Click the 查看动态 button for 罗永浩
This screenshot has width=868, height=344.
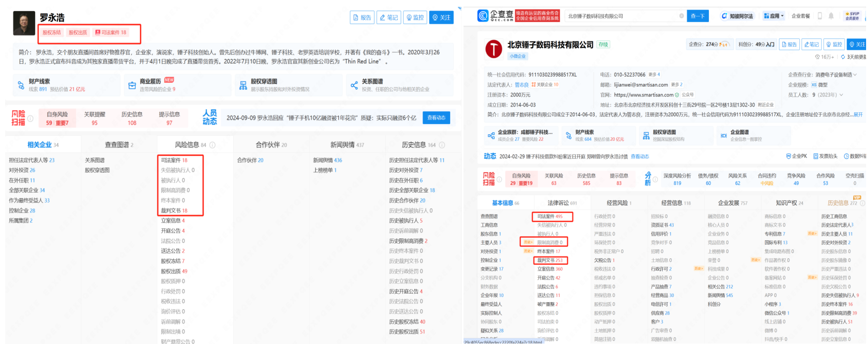coord(436,118)
